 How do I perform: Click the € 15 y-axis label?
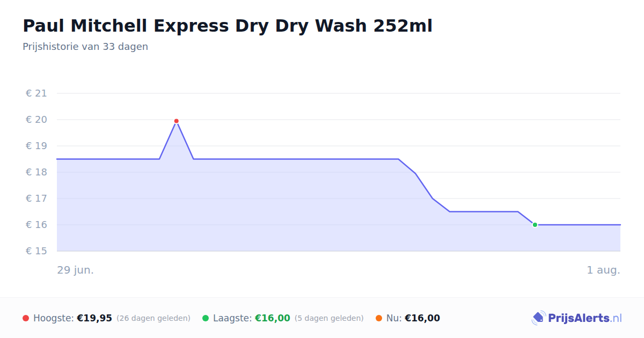(x=36, y=251)
